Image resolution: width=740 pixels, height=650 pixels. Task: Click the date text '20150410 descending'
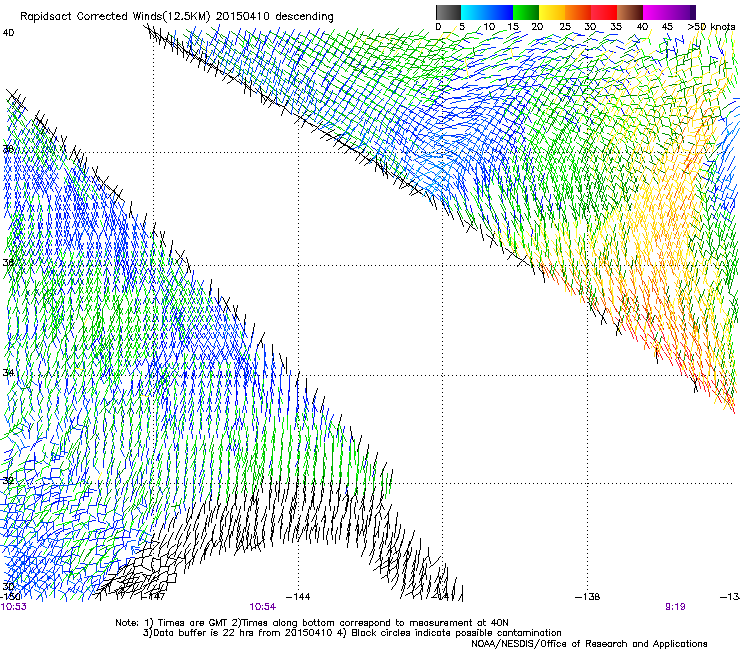pyautogui.click(x=275, y=17)
